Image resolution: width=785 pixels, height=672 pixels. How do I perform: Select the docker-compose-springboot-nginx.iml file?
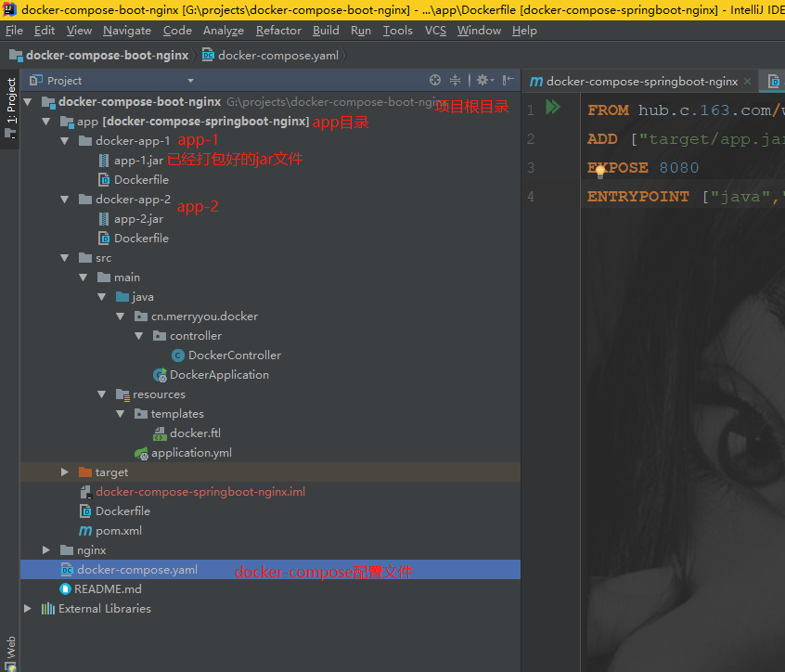200,492
